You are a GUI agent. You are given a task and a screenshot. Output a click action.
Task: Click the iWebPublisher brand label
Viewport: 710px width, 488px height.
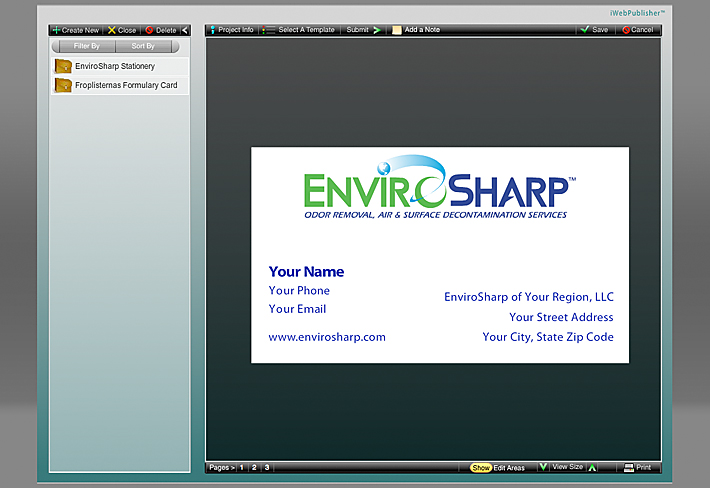(x=637, y=13)
